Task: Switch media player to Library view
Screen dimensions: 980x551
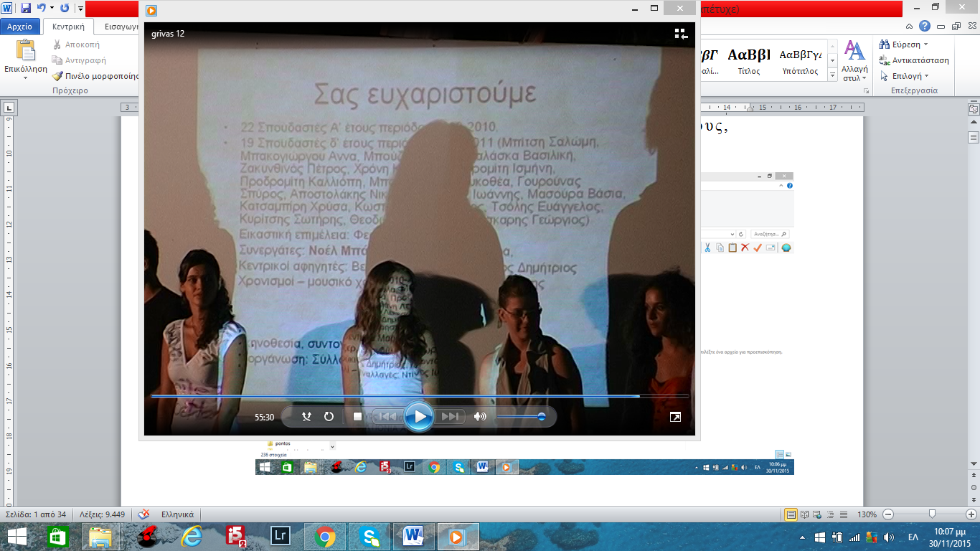Action: coord(681,34)
